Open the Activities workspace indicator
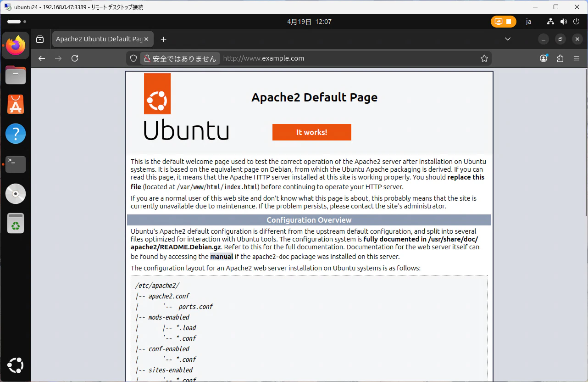Image resolution: width=588 pixels, height=382 pixels. pos(17,22)
